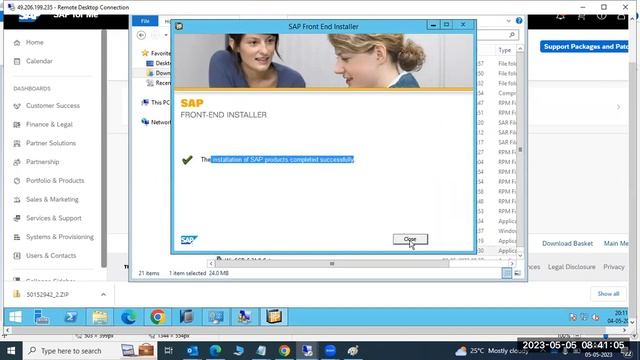
Task: Open Edge on local taskbar
Action: [x=215, y=351]
